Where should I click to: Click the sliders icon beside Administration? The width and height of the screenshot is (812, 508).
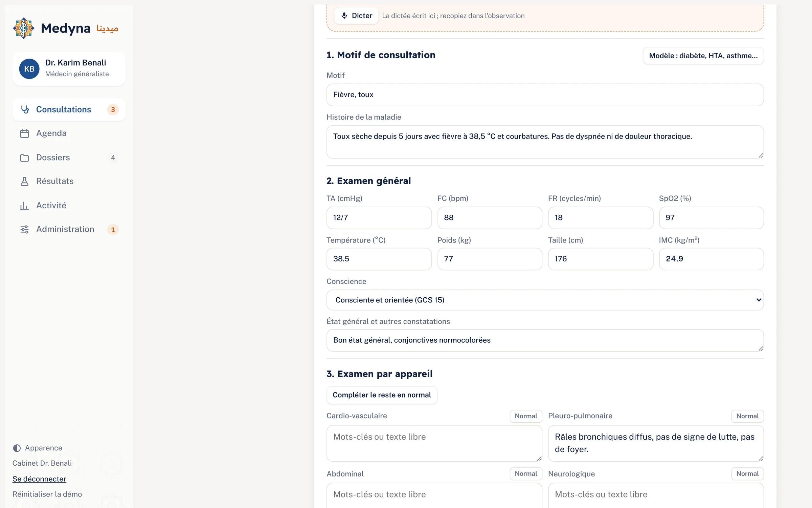point(24,229)
